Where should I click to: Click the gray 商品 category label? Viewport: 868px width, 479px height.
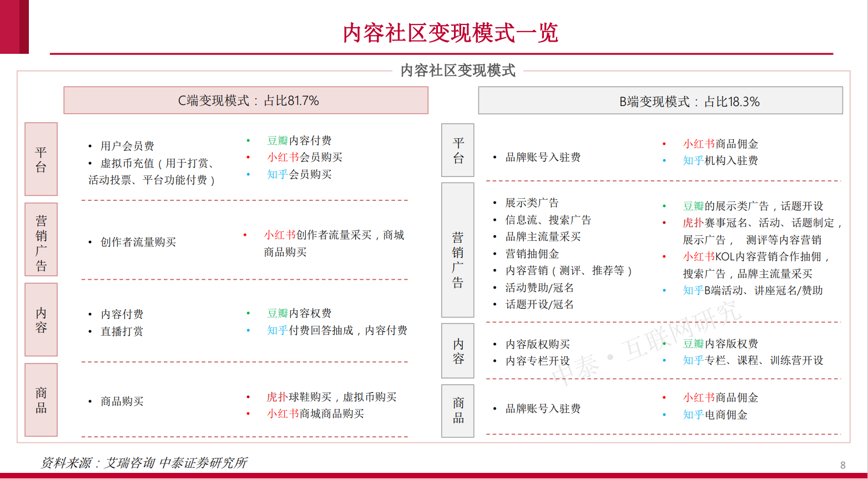coord(458,411)
